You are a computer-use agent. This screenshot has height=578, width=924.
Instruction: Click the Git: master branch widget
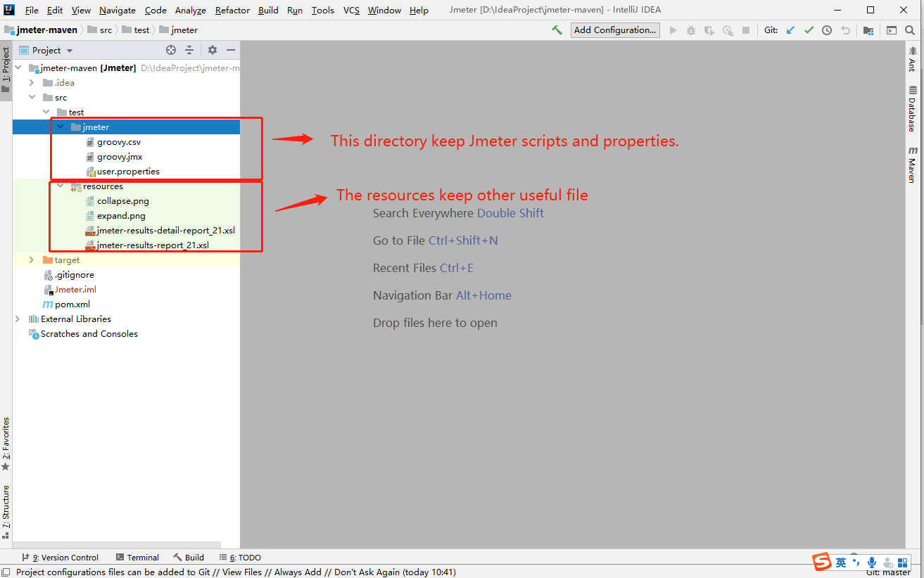click(888, 572)
